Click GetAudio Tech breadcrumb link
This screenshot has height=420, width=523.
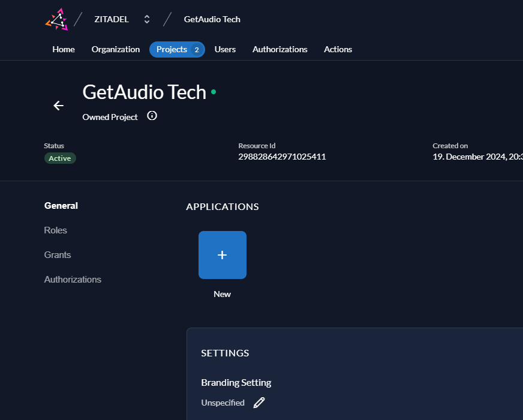pyautogui.click(x=212, y=19)
